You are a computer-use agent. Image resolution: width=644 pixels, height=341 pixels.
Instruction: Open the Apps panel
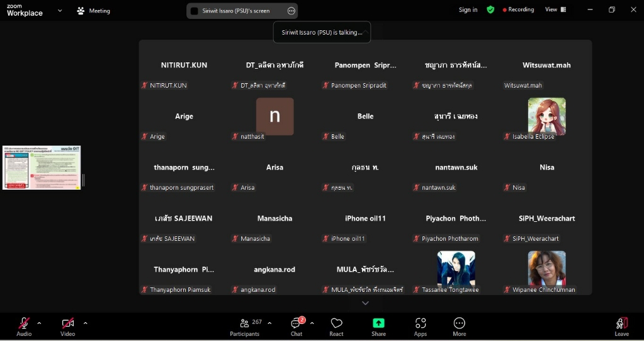tap(420, 326)
